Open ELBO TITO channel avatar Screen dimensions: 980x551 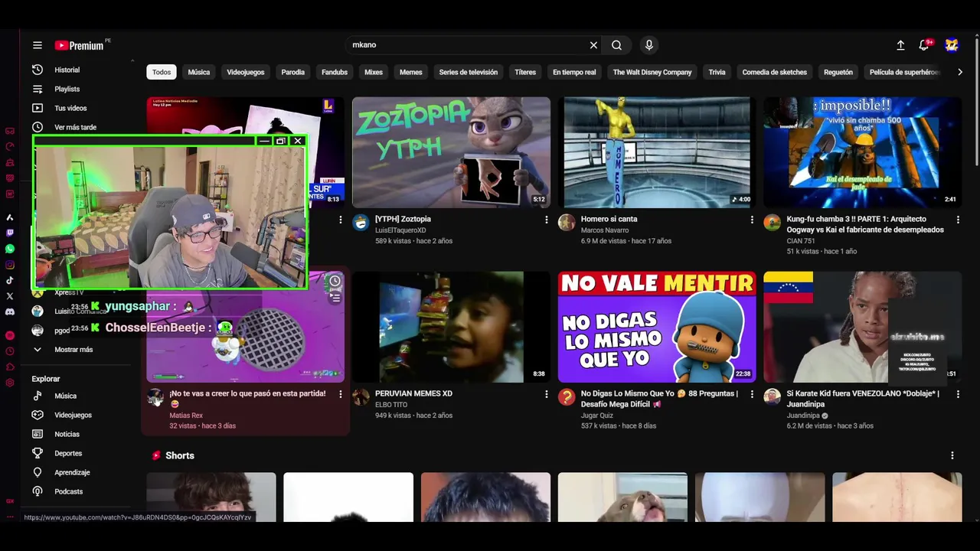tap(361, 397)
